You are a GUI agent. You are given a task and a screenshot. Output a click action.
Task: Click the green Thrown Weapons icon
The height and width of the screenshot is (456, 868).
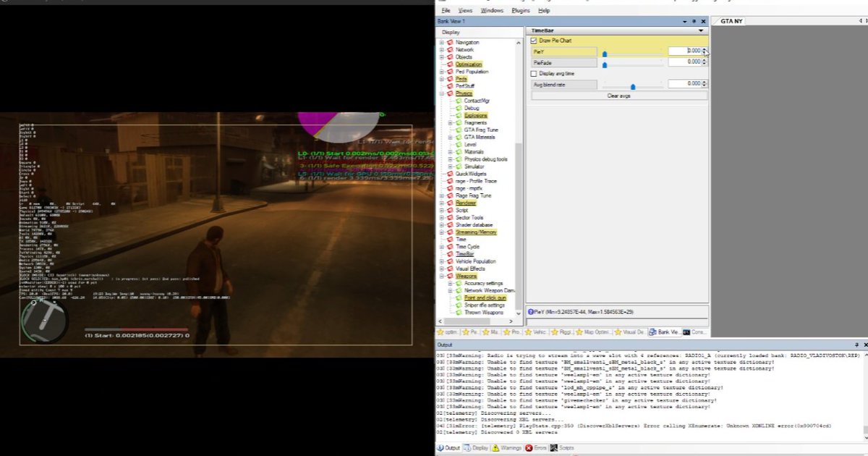(x=459, y=313)
